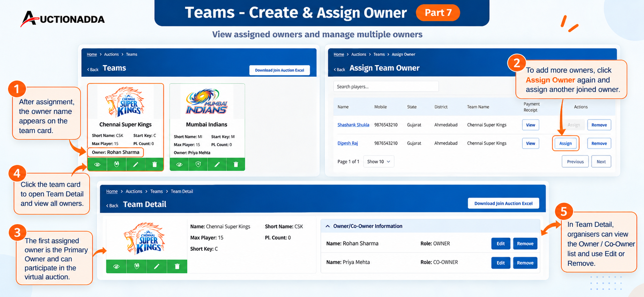Collapse the Owner/Co-Owner Information section
The height and width of the screenshot is (297, 644).
pyautogui.click(x=328, y=226)
